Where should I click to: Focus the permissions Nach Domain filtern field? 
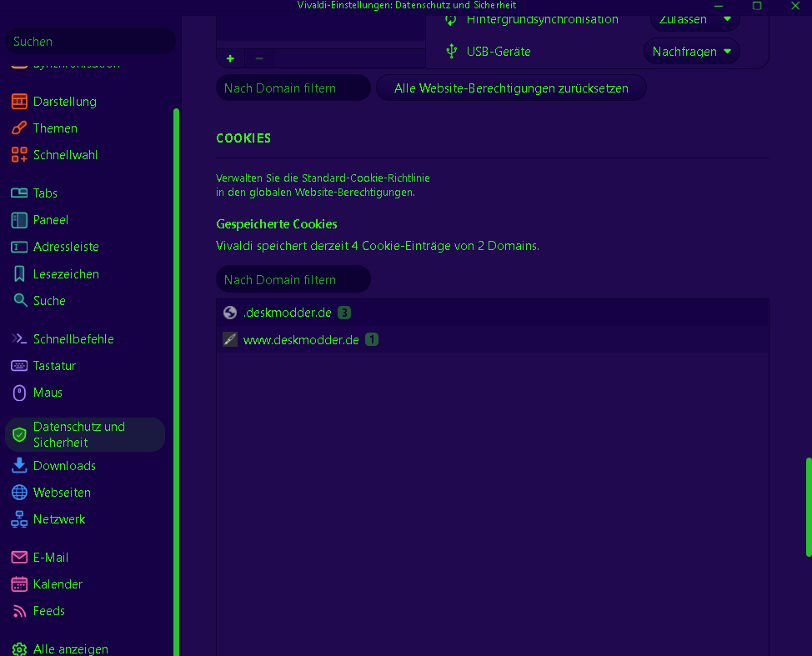[x=293, y=88]
